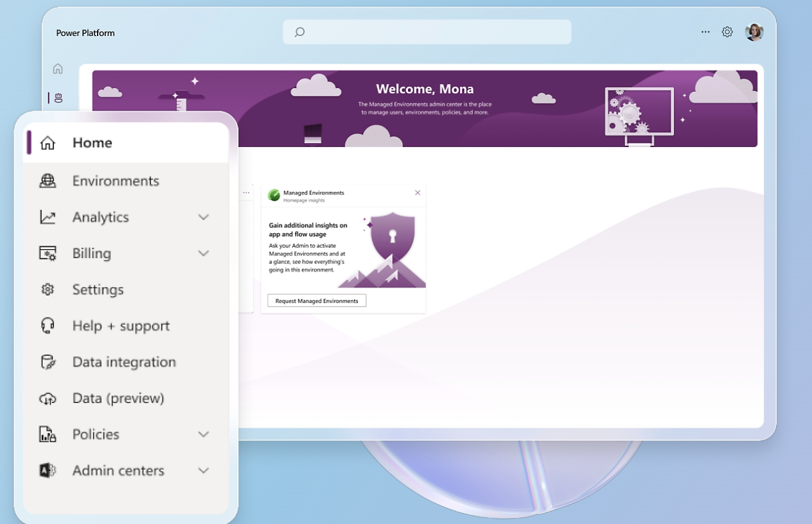Click the Policies label text
This screenshot has width=812, height=524.
(x=96, y=434)
